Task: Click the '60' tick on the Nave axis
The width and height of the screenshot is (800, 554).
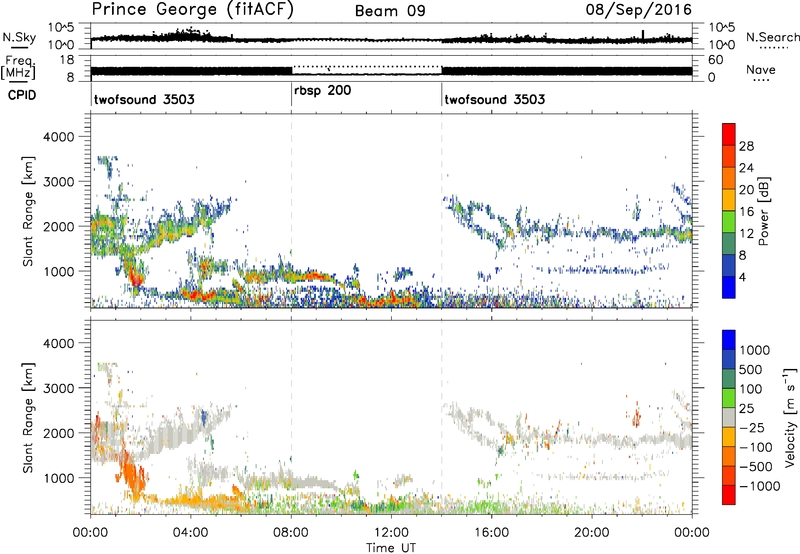Action: [x=715, y=60]
